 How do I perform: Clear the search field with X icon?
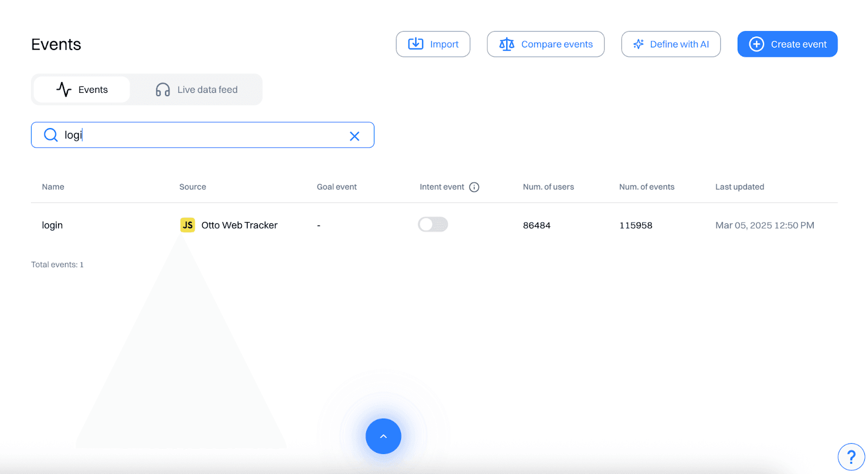click(x=354, y=136)
